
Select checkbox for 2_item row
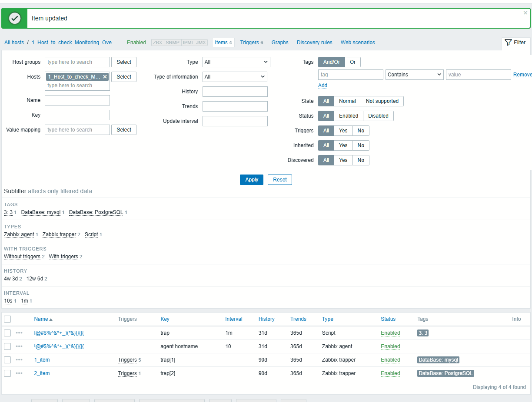(x=7, y=373)
